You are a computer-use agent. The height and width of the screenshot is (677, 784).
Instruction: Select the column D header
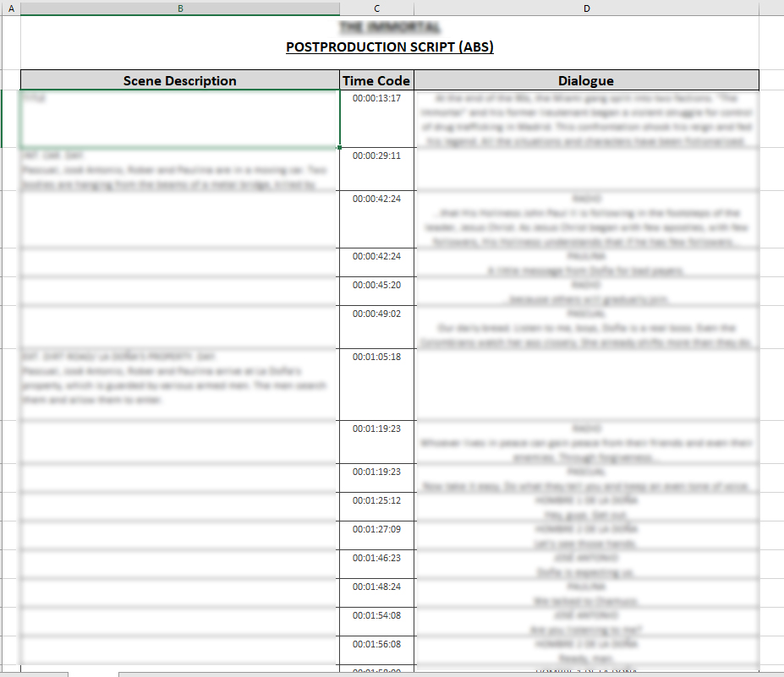[x=586, y=8]
